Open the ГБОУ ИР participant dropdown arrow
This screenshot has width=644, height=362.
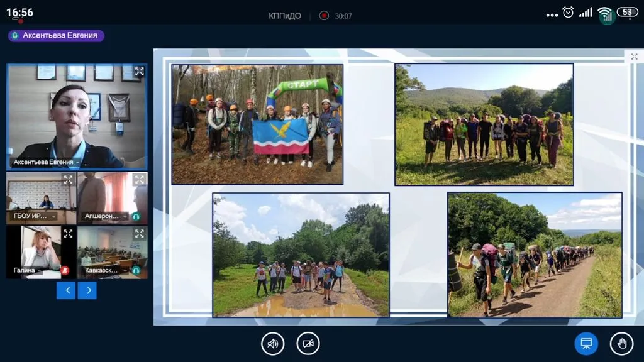pyautogui.click(x=54, y=216)
